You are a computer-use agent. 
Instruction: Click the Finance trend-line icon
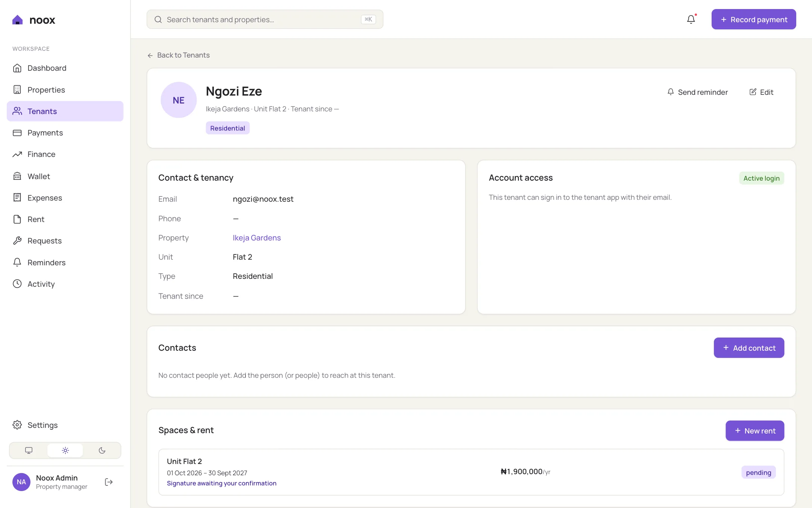coord(17,154)
